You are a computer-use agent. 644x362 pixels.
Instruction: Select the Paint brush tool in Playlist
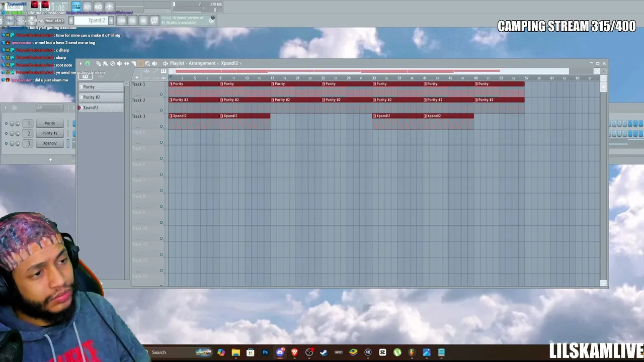(105, 63)
